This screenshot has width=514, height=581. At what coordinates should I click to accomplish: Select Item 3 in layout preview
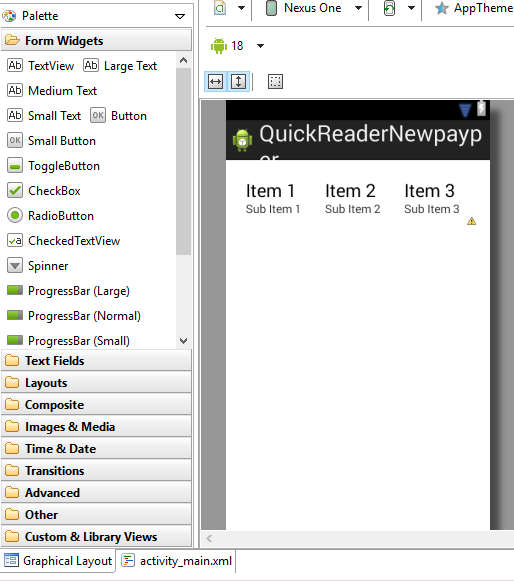[x=429, y=191]
